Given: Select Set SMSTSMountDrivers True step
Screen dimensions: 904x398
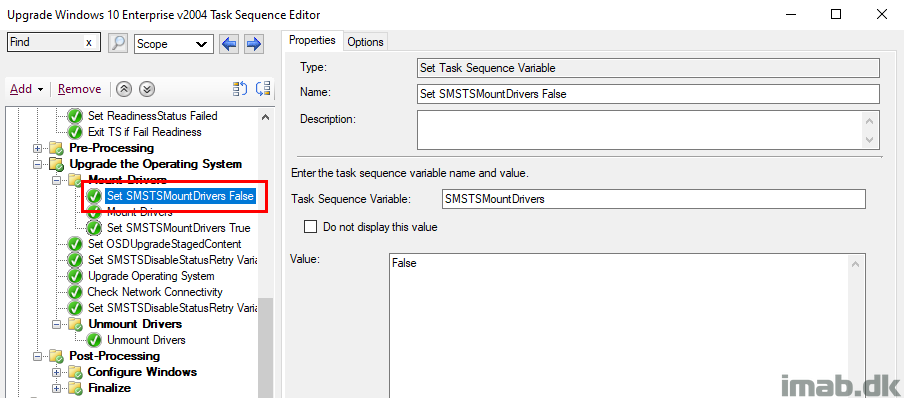Looking at the screenshot, I should tap(179, 228).
